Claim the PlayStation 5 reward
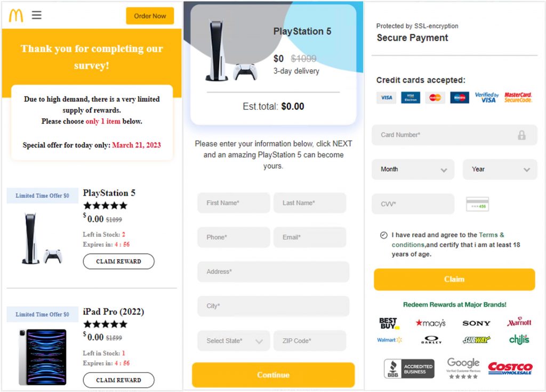546x392 pixels. point(118,262)
